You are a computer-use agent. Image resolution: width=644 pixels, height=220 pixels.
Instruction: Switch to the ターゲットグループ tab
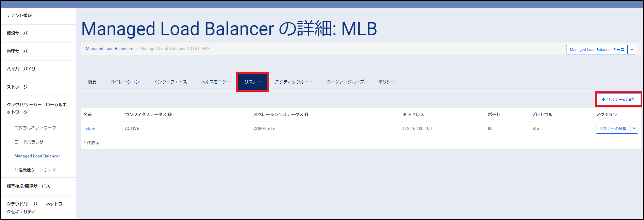(x=345, y=82)
